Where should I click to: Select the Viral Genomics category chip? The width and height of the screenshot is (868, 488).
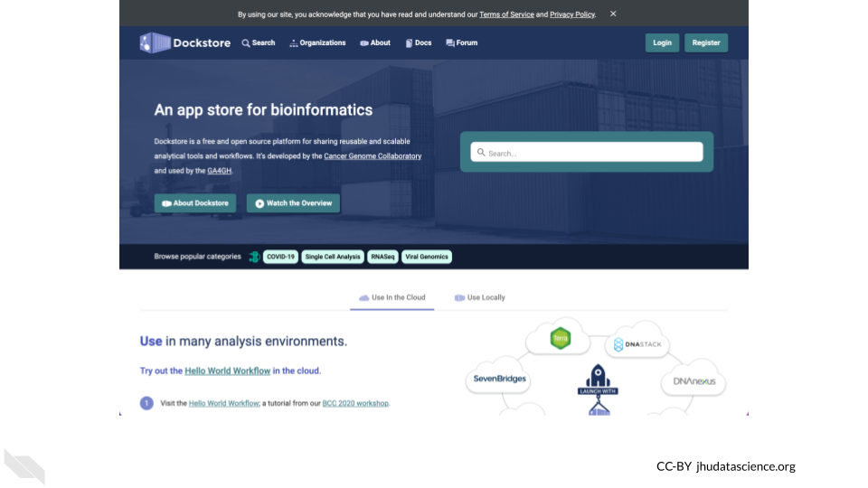[427, 257]
